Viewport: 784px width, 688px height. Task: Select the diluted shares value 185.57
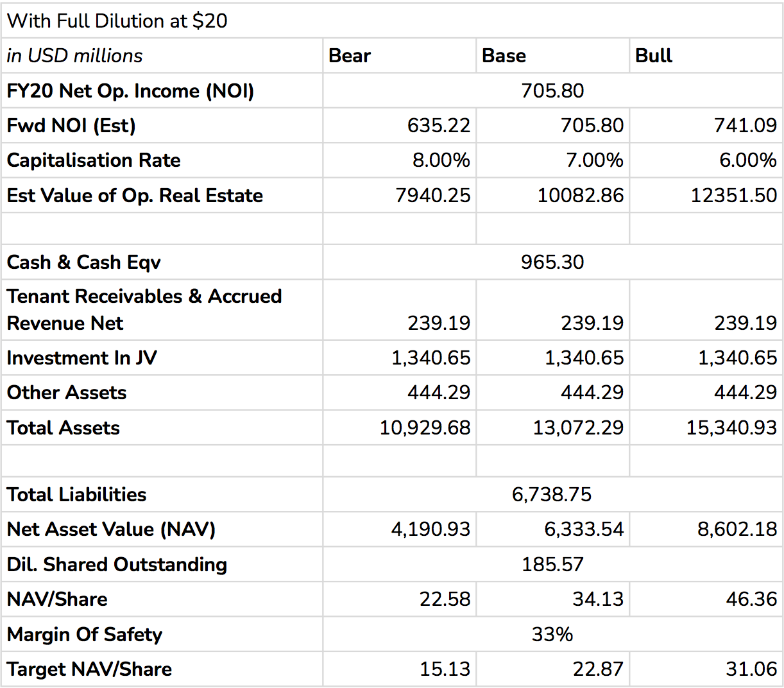coord(552,564)
